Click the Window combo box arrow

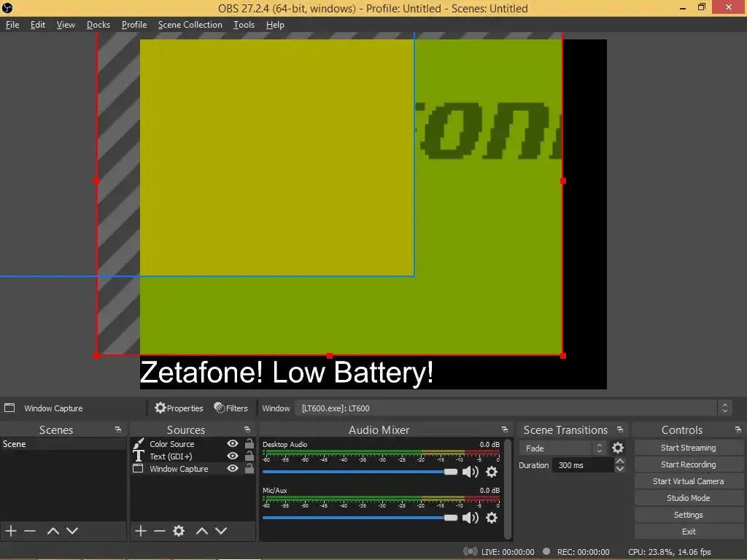tap(724, 408)
